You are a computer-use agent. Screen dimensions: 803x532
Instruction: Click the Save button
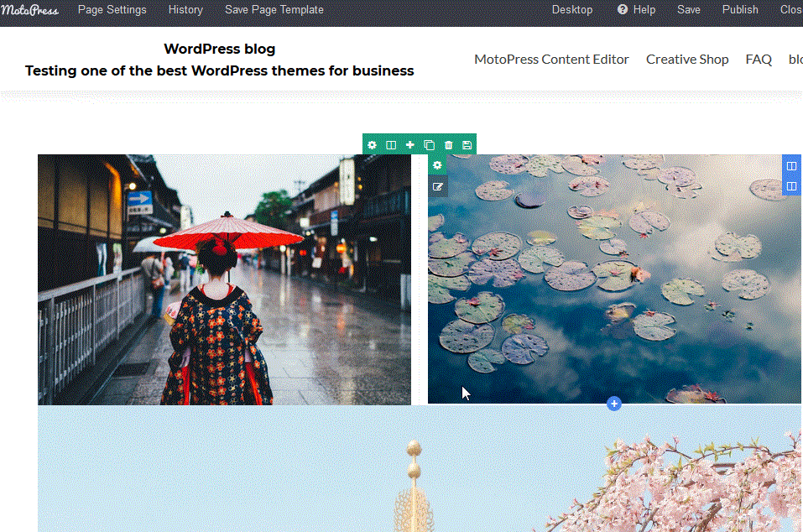[688, 10]
